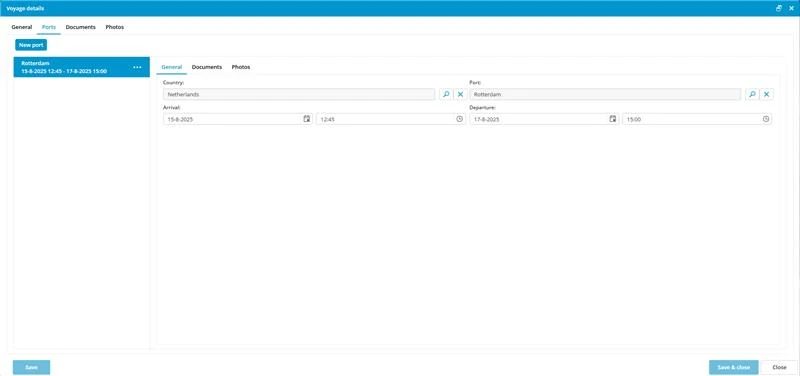Select the port's General sub-tab
Image resolution: width=800 pixels, height=376 pixels.
171,67
